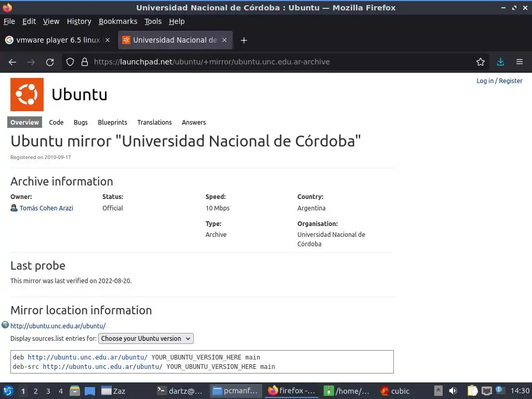Close the Universidad Nacional de tab

pyautogui.click(x=224, y=40)
